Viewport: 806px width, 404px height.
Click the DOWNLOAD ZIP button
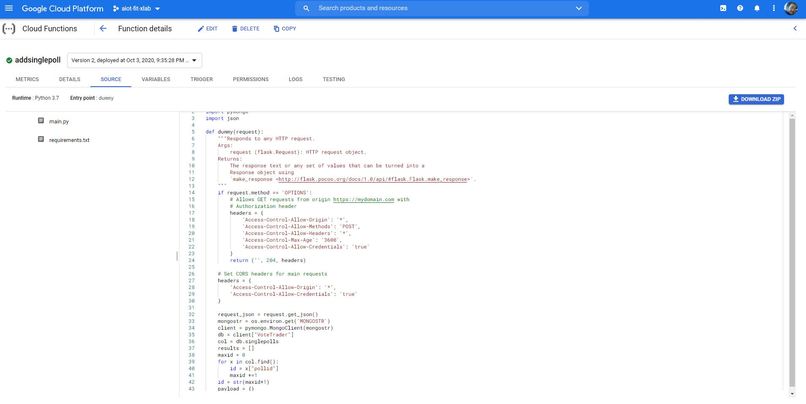(756, 99)
